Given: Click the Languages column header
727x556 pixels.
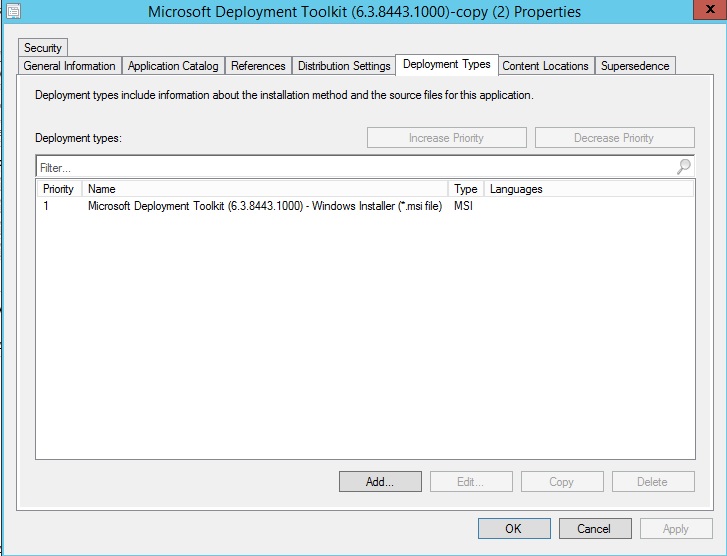Looking at the screenshot, I should (x=588, y=189).
